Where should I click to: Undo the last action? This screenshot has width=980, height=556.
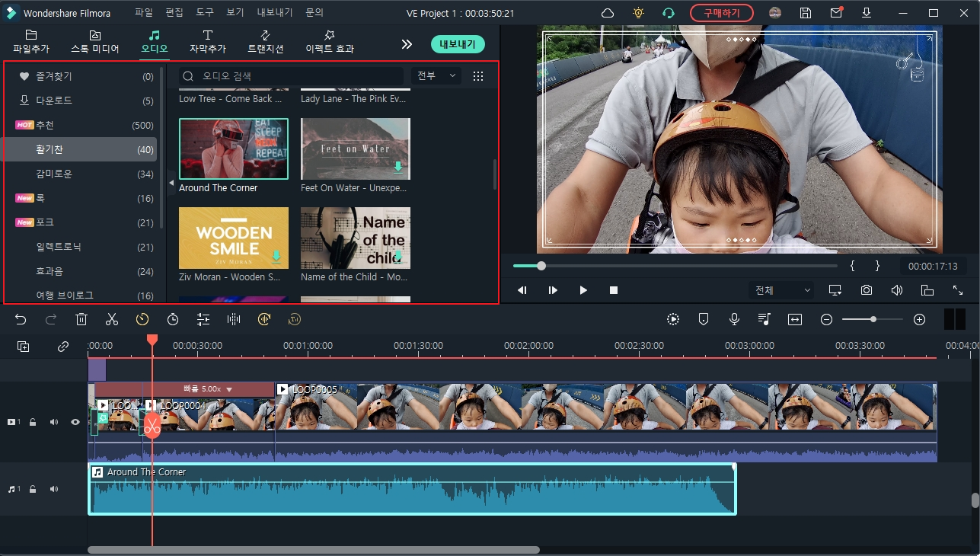pos(21,319)
